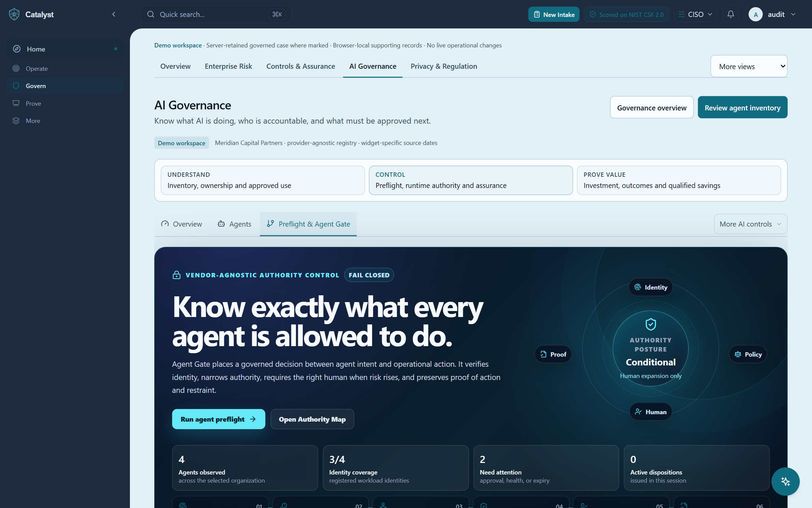Select the Agents sub-tab
Viewport: 812px width, 508px height.
(x=234, y=224)
